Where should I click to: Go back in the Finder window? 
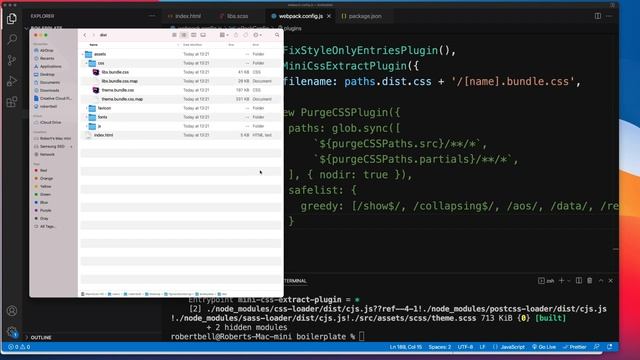85,35
